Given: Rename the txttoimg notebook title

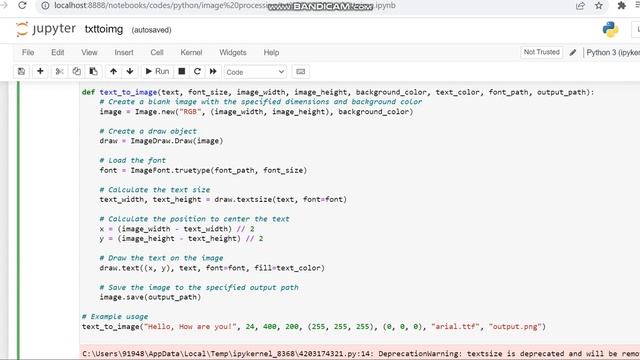Looking at the screenshot, I should click(x=104, y=29).
